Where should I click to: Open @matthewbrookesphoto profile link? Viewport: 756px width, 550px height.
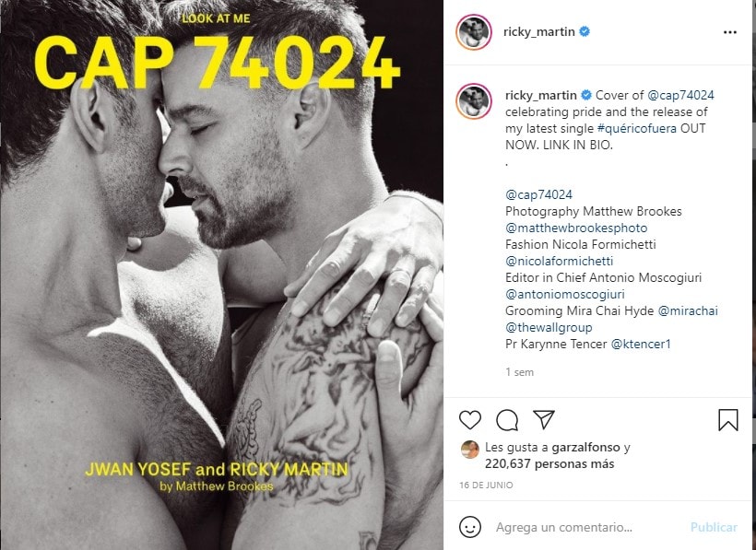576,228
